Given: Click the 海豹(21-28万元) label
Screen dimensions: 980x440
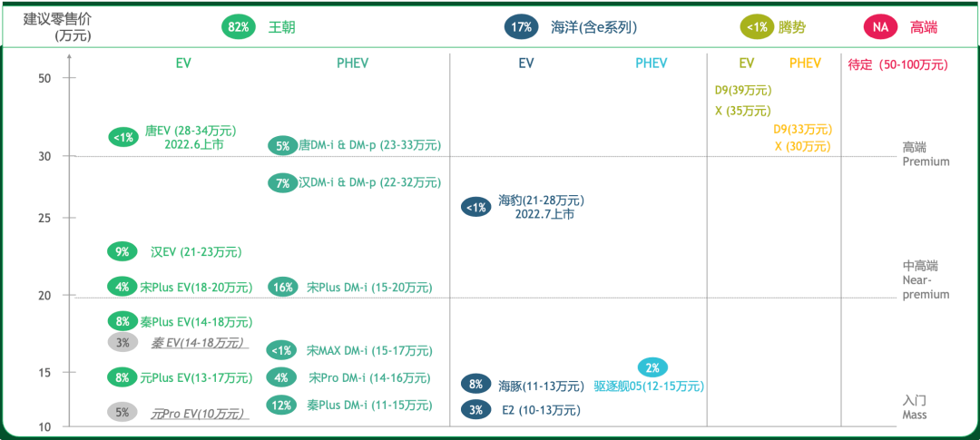Looking at the screenshot, I should point(541,200).
